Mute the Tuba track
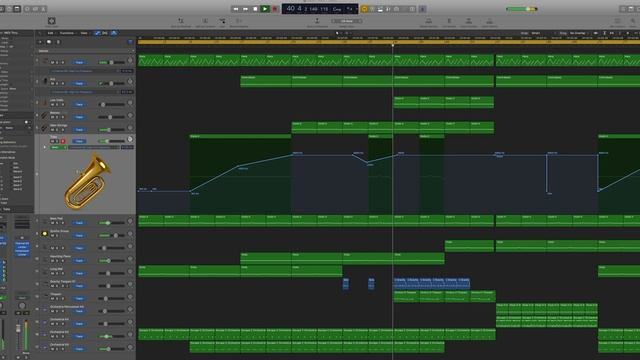The width and height of the screenshot is (640, 360). coord(52,141)
